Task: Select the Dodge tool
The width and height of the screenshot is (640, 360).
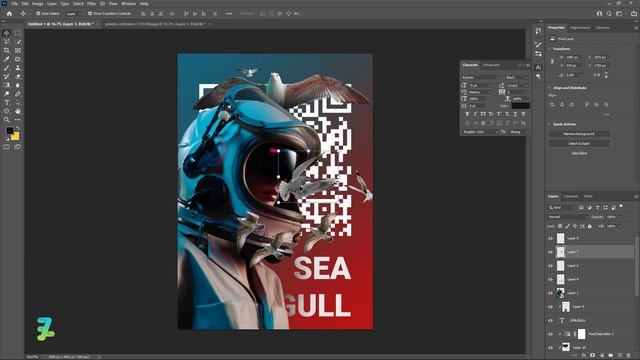Action: pyautogui.click(x=7, y=94)
